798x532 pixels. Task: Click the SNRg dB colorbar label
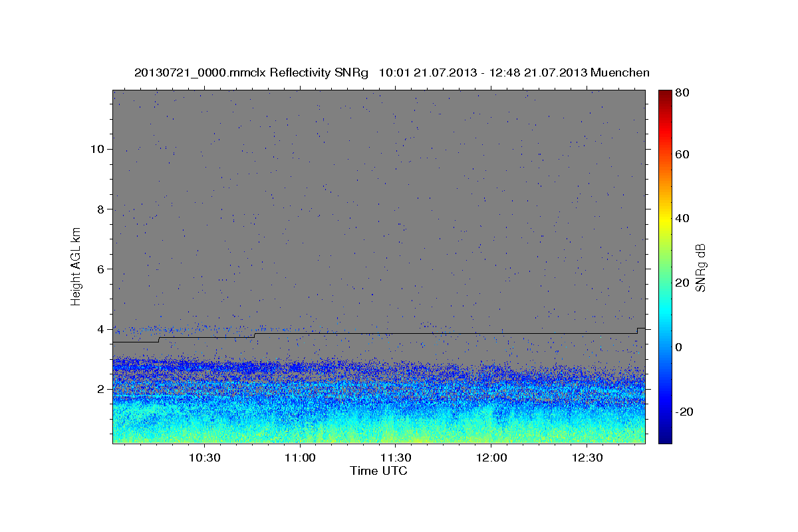click(x=701, y=267)
